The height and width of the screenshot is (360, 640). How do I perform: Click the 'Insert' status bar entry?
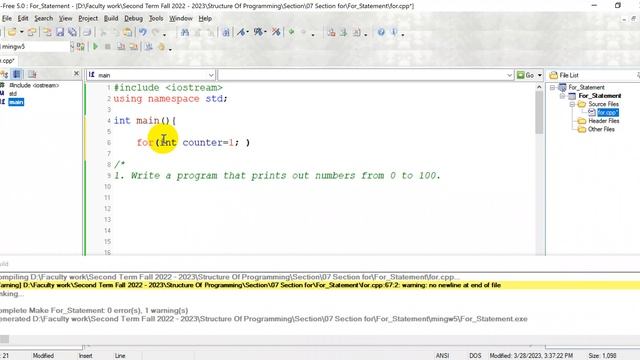click(85, 356)
